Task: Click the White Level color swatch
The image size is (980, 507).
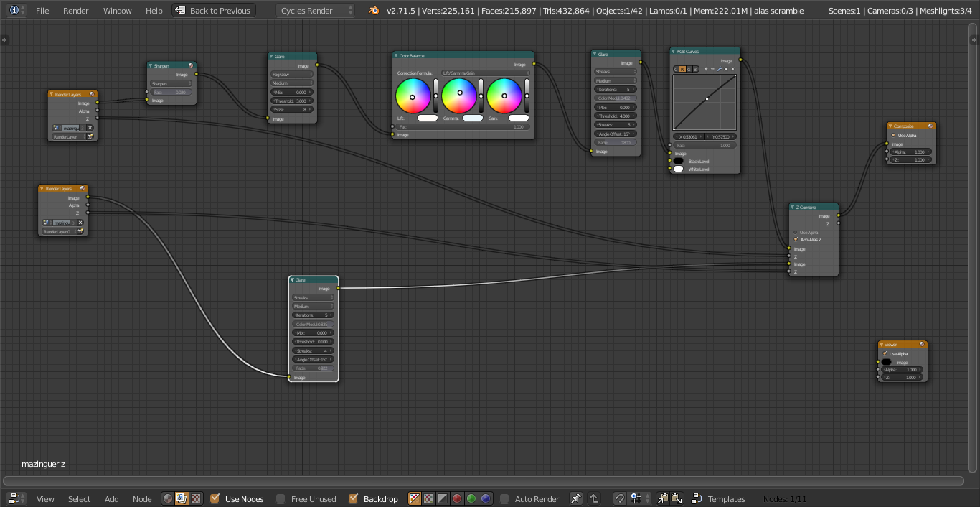Action: (679, 169)
